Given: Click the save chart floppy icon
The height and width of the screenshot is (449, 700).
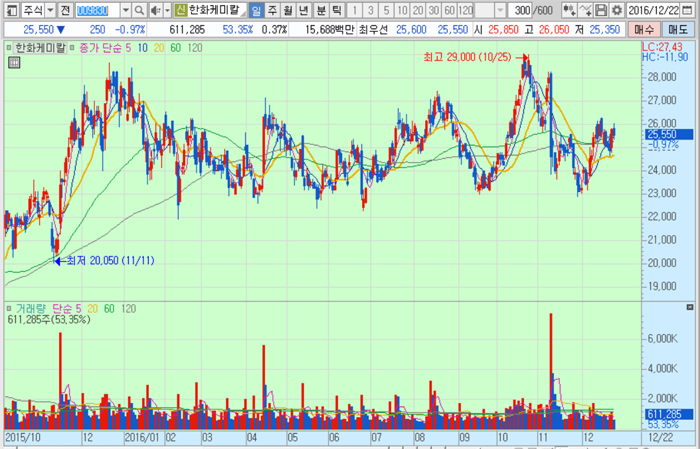Looking at the screenshot, I should point(601,10).
